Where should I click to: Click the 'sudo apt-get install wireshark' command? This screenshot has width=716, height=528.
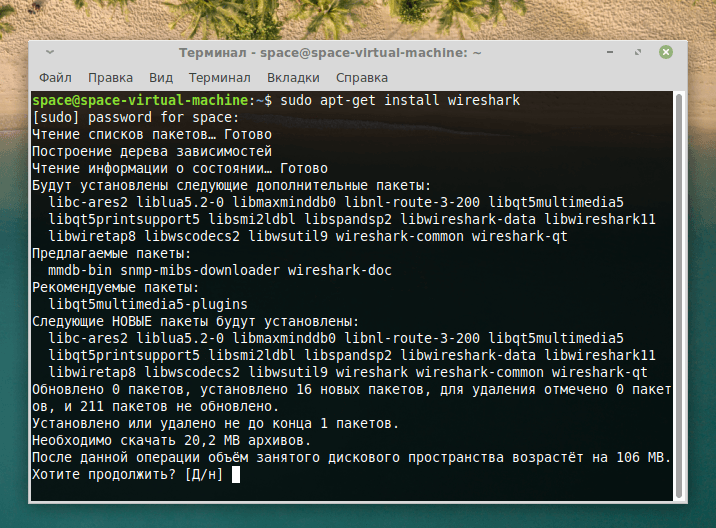pyautogui.click(x=400, y=100)
